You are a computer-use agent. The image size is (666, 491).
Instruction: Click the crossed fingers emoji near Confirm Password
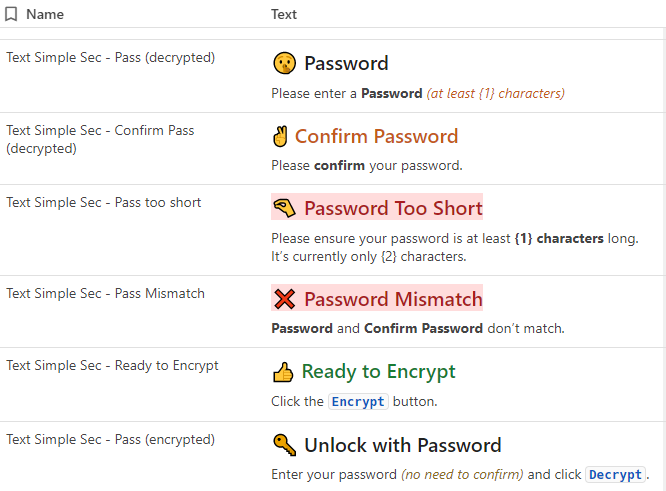click(280, 136)
